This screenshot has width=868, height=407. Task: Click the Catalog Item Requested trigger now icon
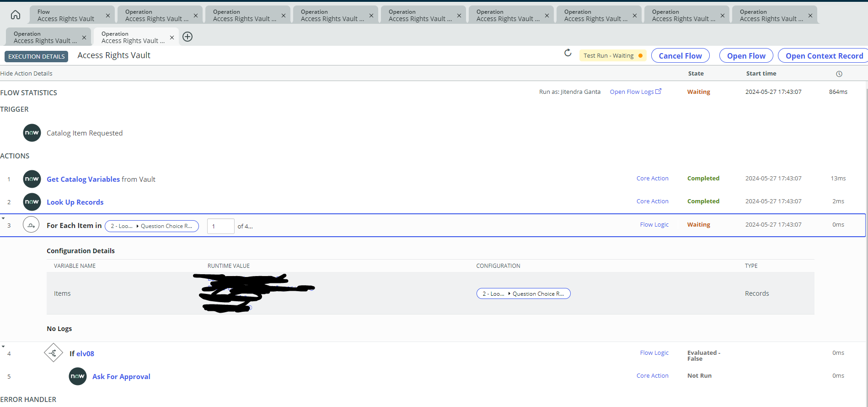[32, 133]
